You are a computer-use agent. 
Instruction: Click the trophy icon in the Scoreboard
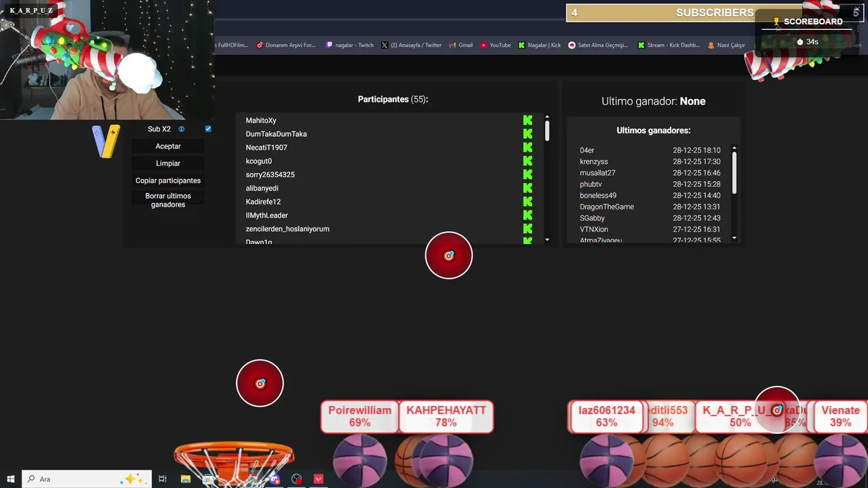(x=776, y=22)
